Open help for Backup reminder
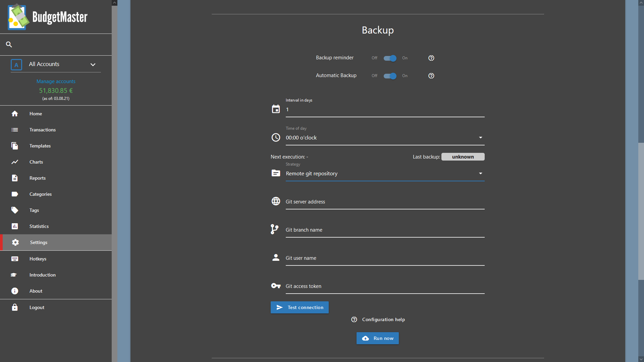The height and width of the screenshot is (362, 644). (431, 58)
